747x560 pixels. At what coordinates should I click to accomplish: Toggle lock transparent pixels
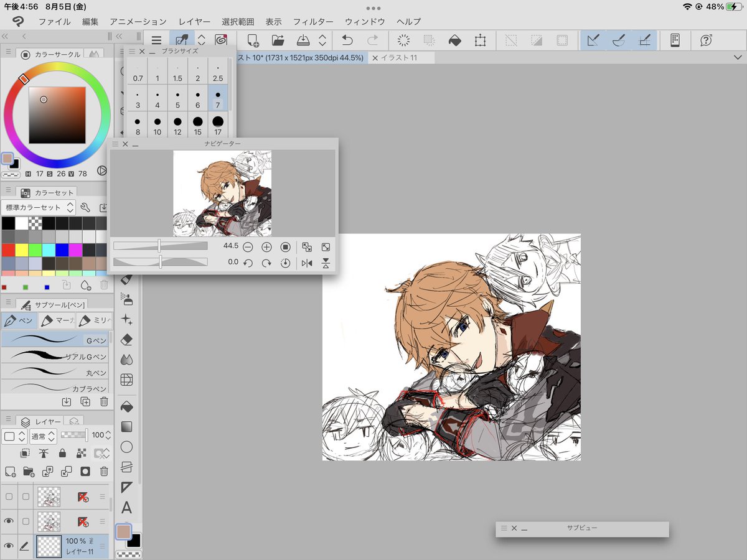point(81,454)
